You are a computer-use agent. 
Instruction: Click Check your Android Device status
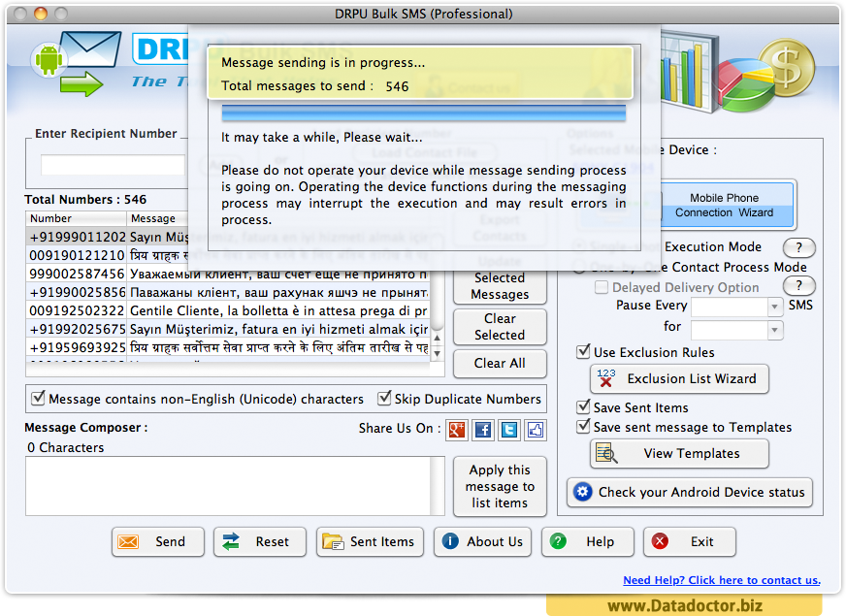tap(690, 492)
